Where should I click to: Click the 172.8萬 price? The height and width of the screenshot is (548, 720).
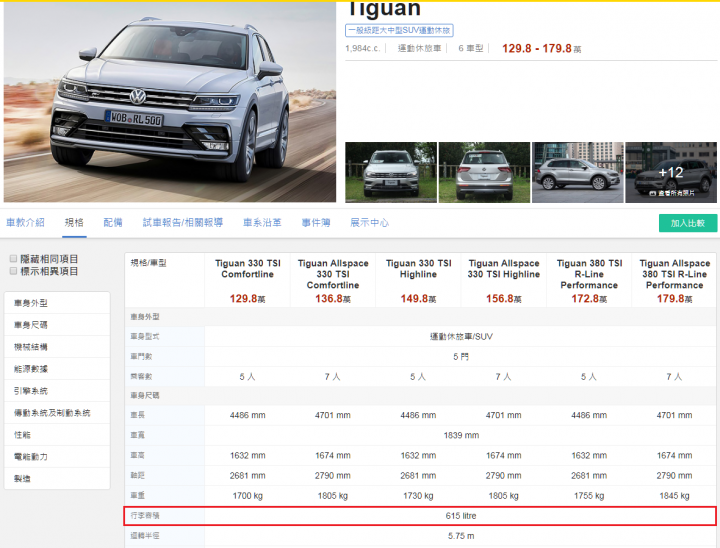tap(589, 299)
